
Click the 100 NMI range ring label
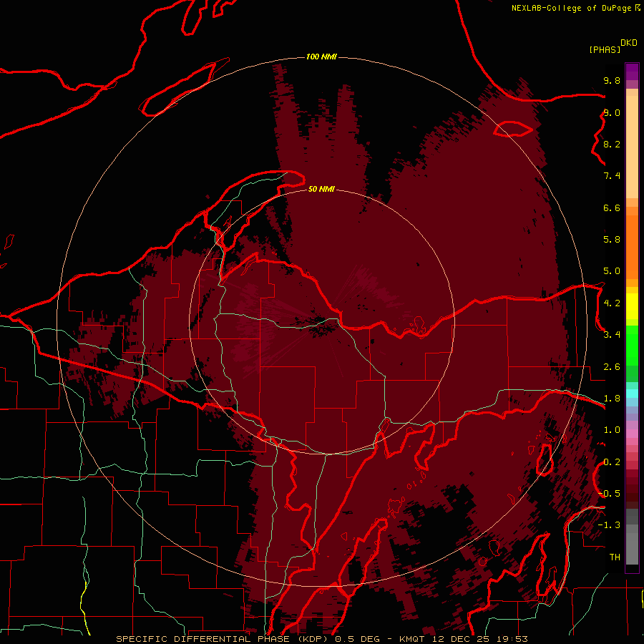[321, 57]
